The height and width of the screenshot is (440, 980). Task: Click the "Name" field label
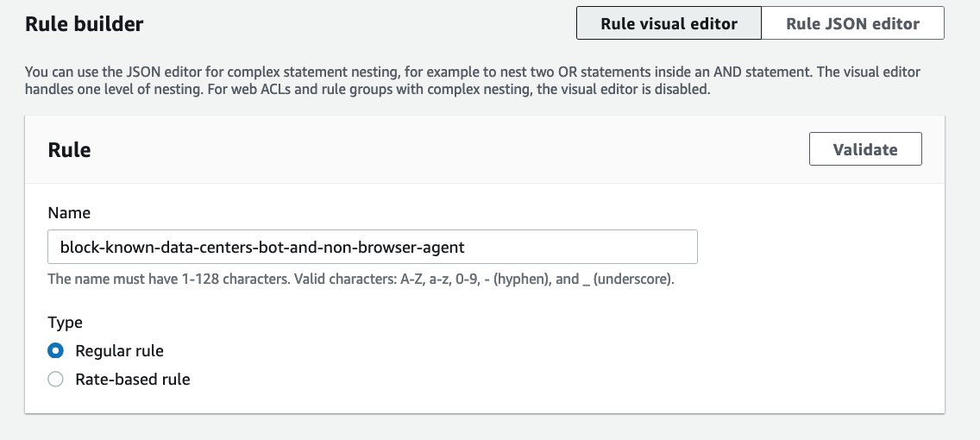point(69,212)
